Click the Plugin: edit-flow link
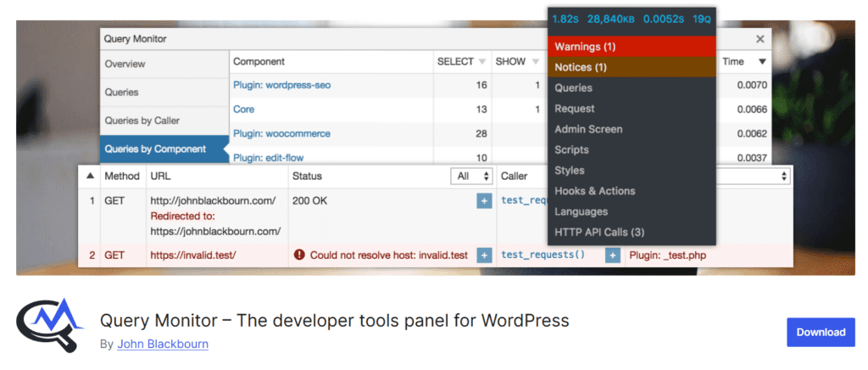 [269, 158]
